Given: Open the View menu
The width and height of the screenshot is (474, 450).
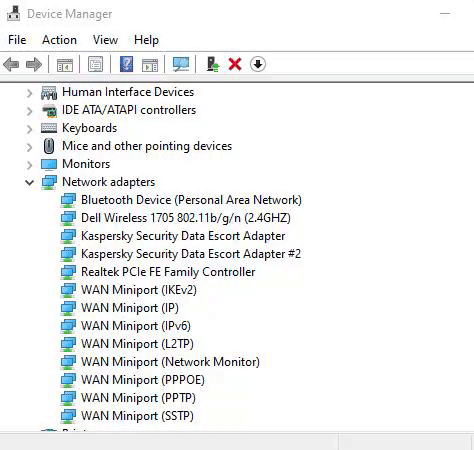Looking at the screenshot, I should click(105, 40).
